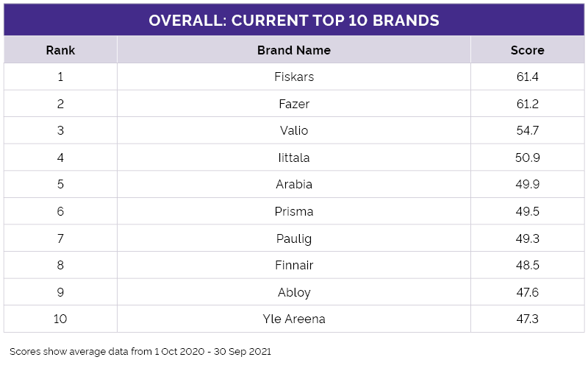Select the Score column header
Screen dimensions: 588x368
(x=527, y=50)
